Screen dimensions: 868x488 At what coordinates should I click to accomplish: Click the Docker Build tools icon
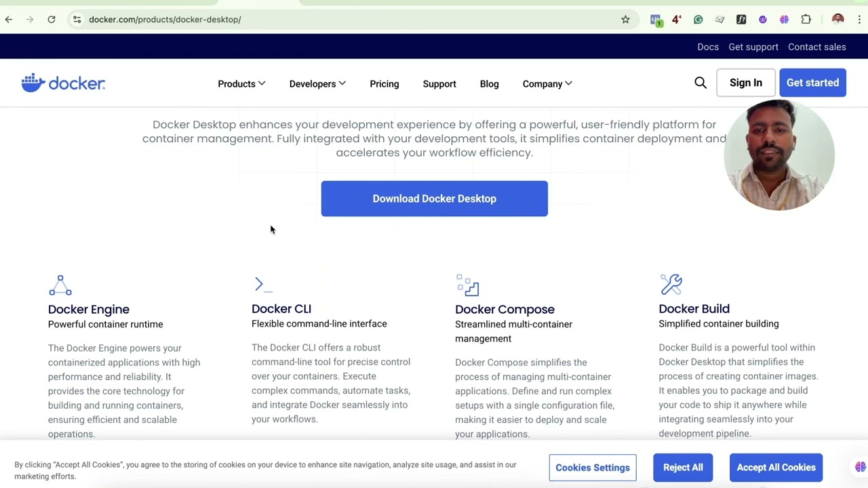671,285
